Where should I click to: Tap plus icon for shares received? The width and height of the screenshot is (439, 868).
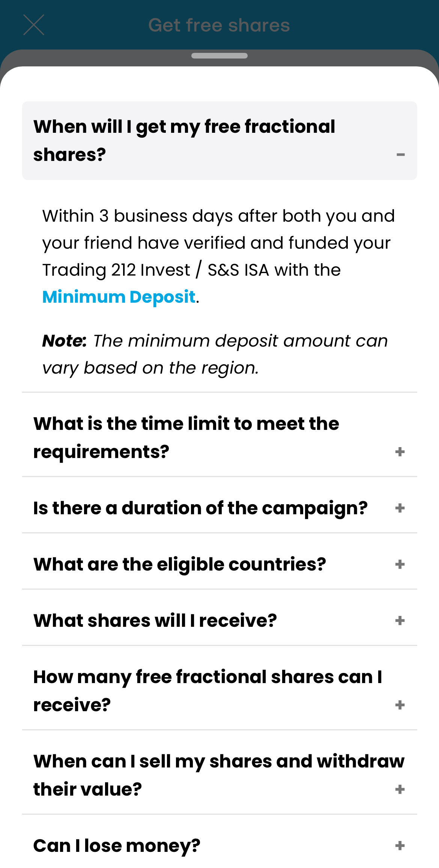coord(400,621)
